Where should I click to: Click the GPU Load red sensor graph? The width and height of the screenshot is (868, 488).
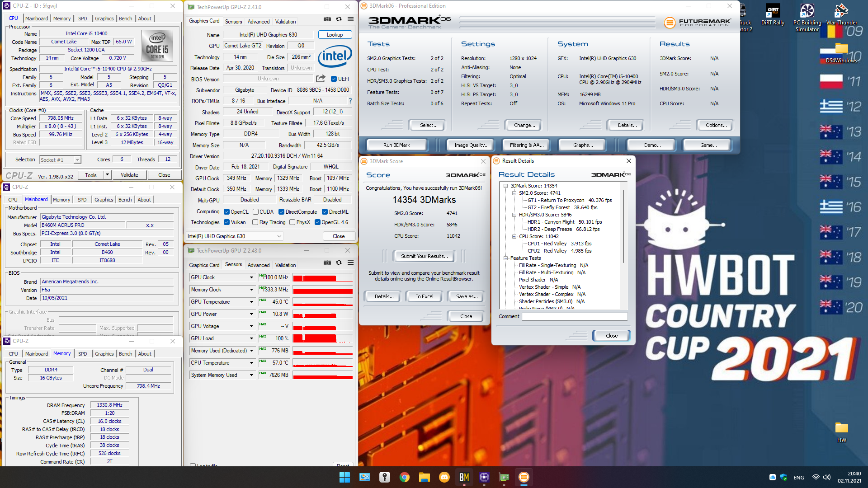click(x=323, y=338)
